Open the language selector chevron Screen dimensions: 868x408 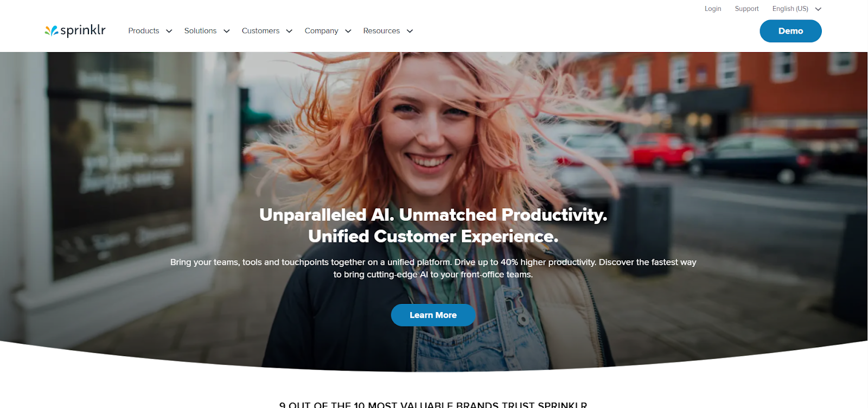point(818,9)
